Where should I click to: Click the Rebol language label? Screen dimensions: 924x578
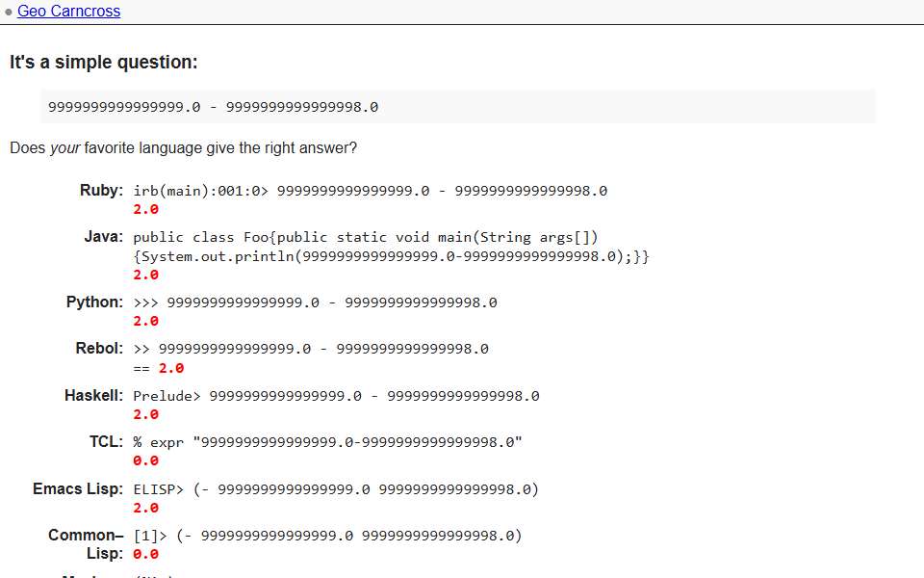pyautogui.click(x=99, y=349)
